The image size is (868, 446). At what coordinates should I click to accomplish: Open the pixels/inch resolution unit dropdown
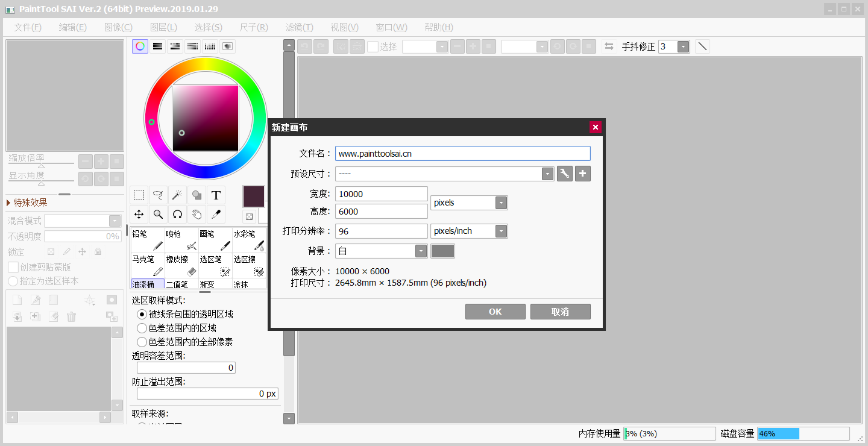(x=502, y=231)
